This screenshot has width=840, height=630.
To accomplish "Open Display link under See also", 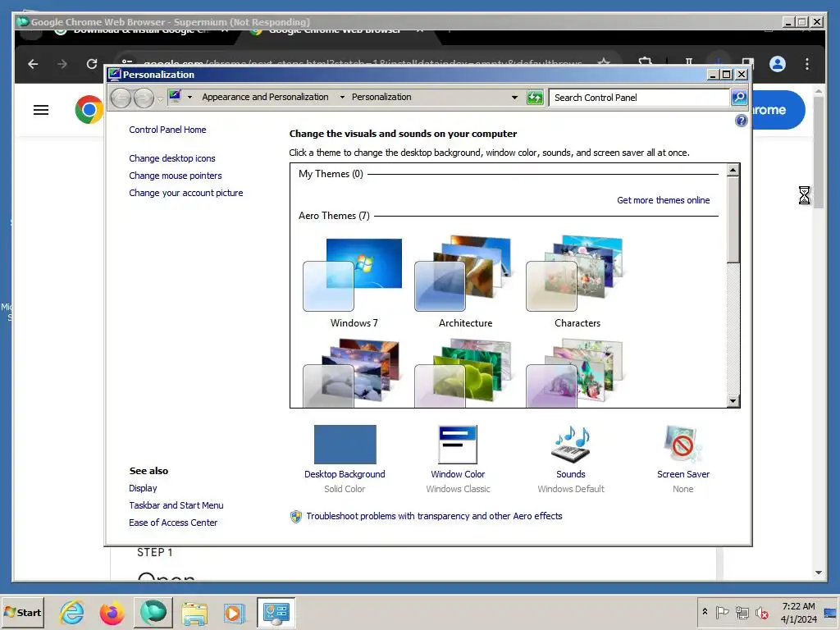I will pyautogui.click(x=143, y=489).
